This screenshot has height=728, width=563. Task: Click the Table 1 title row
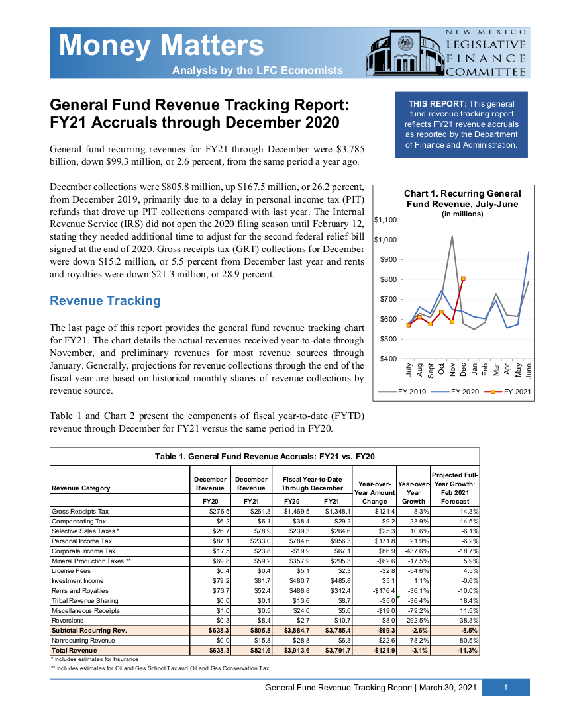coord(264,457)
